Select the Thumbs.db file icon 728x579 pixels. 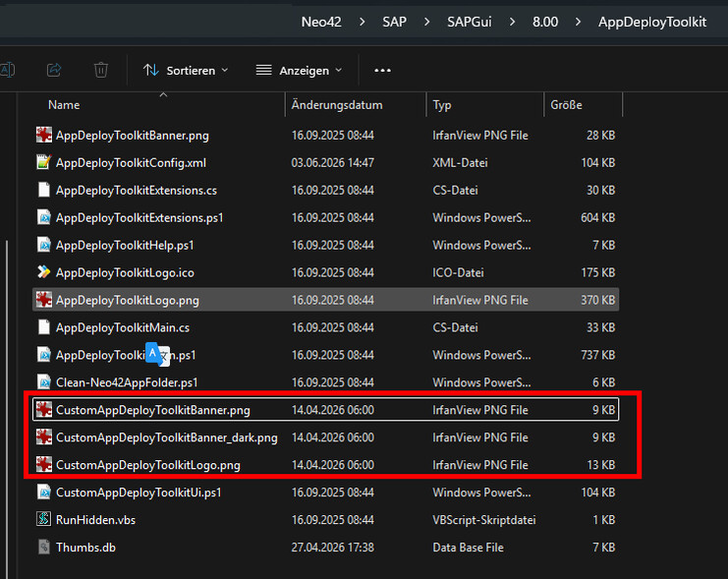pyautogui.click(x=43, y=547)
